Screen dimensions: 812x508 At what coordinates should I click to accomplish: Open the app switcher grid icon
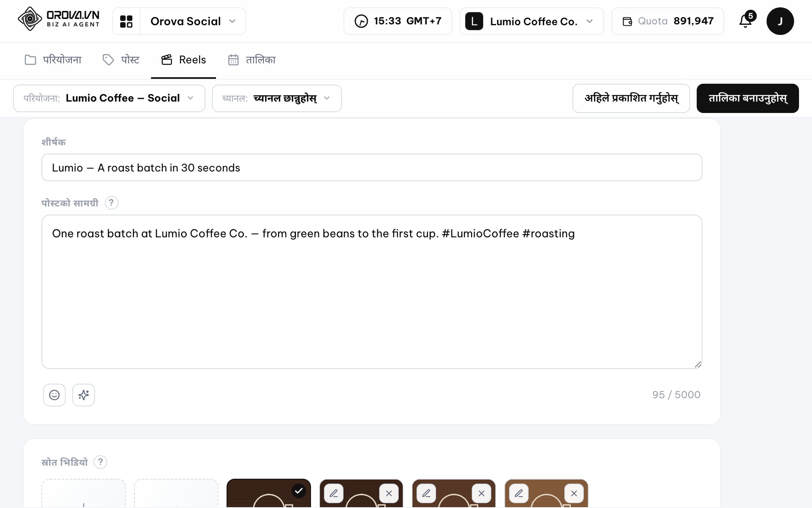[x=126, y=21]
